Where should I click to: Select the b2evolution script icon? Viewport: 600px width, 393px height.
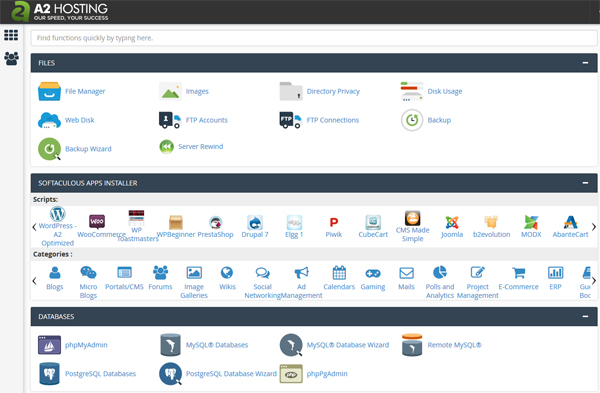pyautogui.click(x=491, y=222)
